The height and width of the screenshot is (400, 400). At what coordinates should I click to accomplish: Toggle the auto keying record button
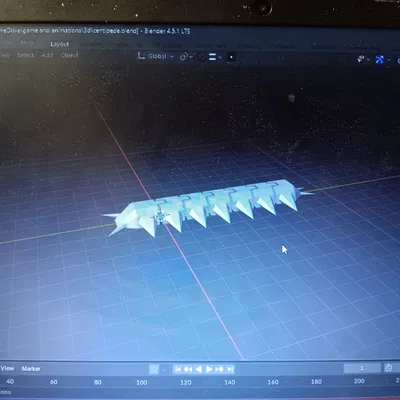[x=154, y=369]
